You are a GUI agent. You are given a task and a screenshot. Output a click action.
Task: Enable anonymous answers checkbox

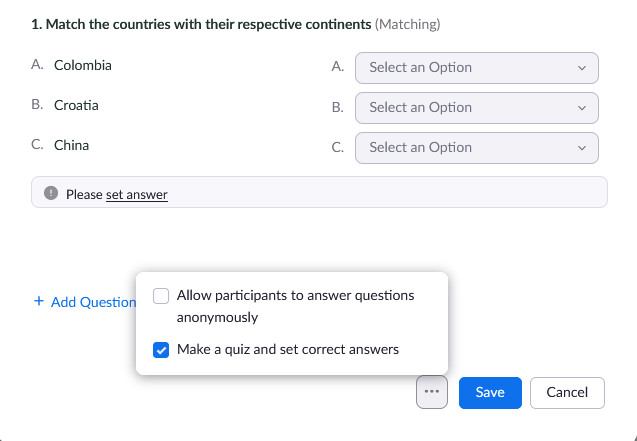coord(161,296)
